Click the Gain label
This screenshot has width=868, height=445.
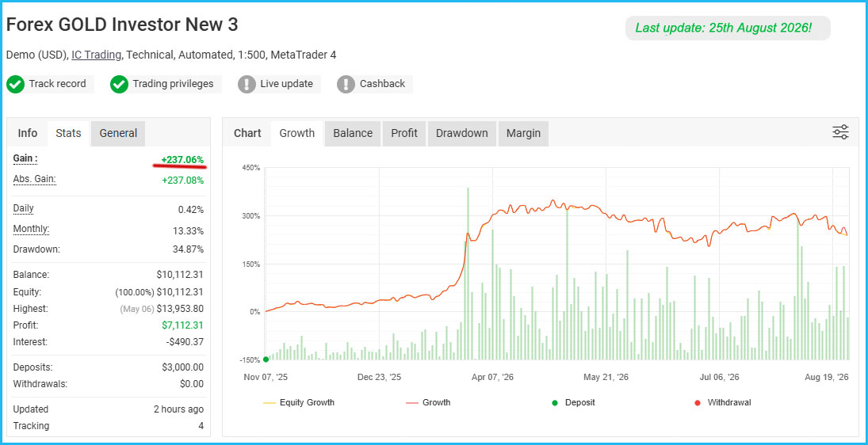(x=25, y=158)
